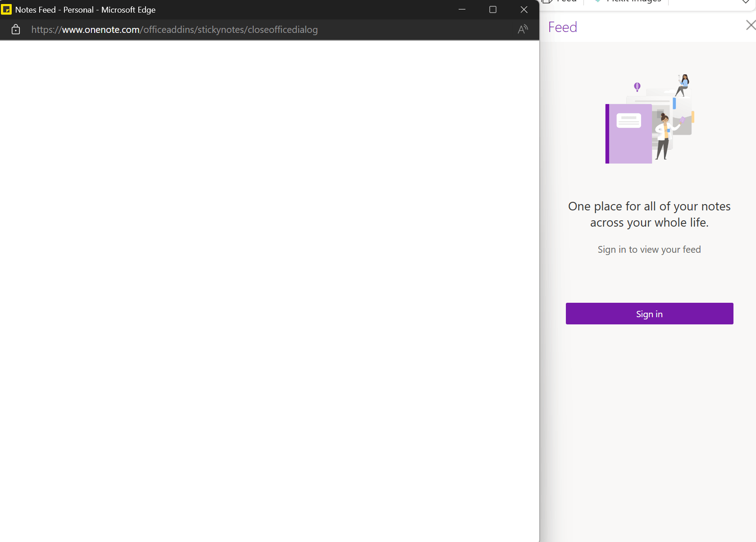Close the Feed pane
This screenshot has height=542, width=756.
click(x=751, y=25)
